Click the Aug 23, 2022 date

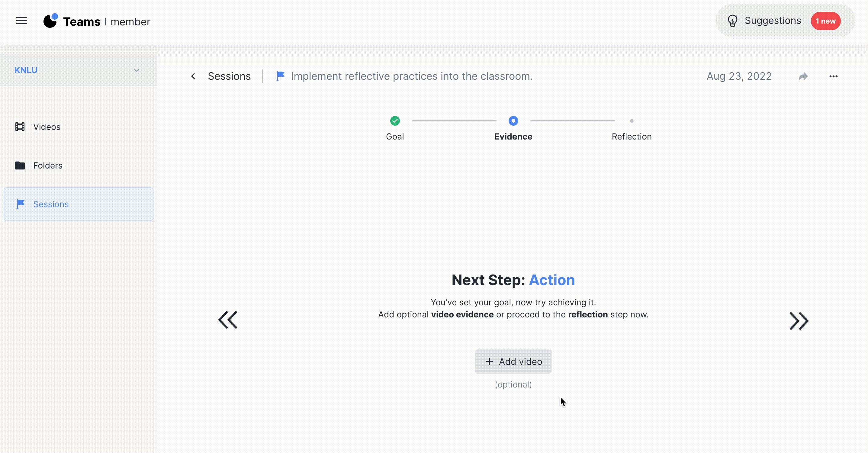739,76
